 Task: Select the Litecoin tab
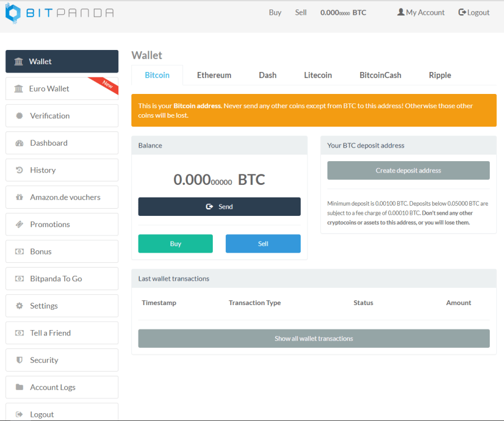click(318, 75)
